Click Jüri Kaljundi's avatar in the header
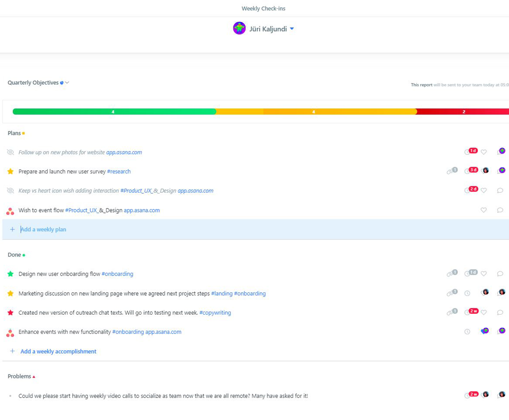Image resolution: width=509 pixels, height=420 pixels. point(239,28)
